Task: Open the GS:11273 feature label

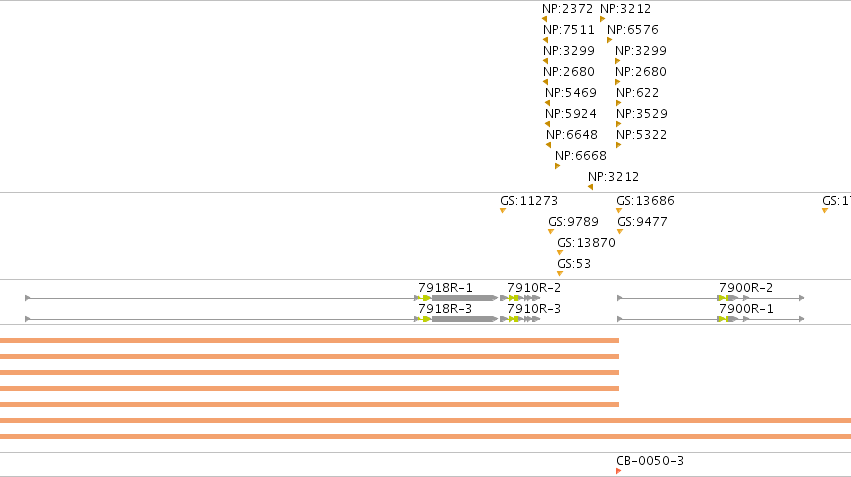Action: (x=529, y=201)
